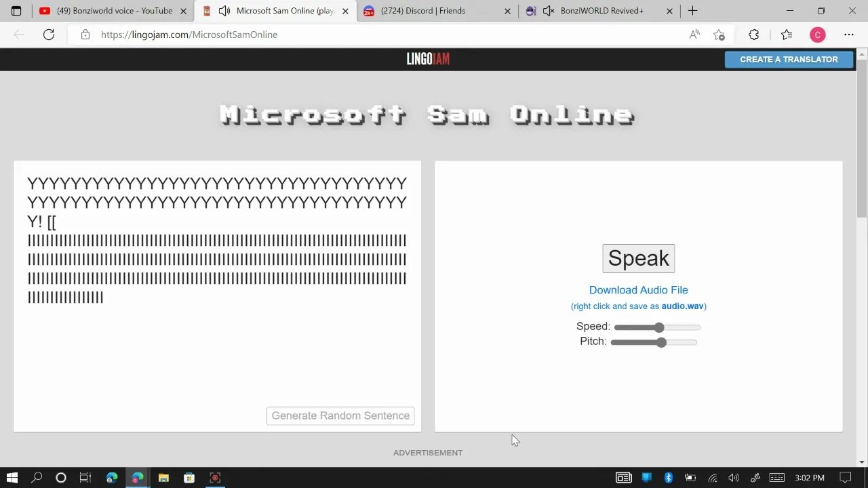Open the tab actions menu icon
868x488 pixels.
click(x=16, y=11)
